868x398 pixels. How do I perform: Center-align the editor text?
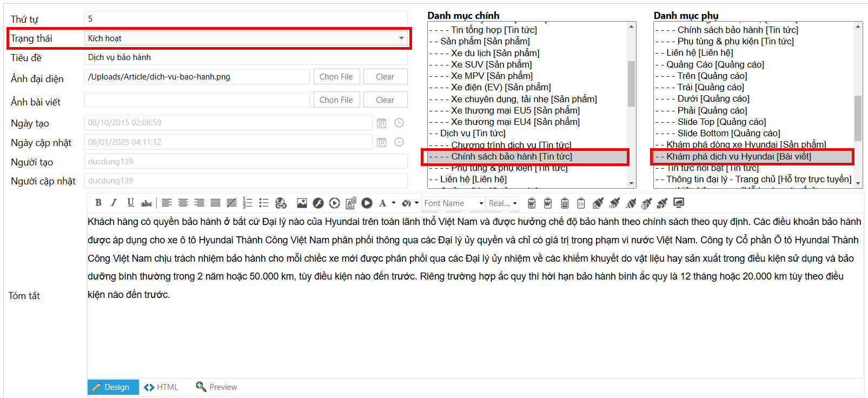183,203
